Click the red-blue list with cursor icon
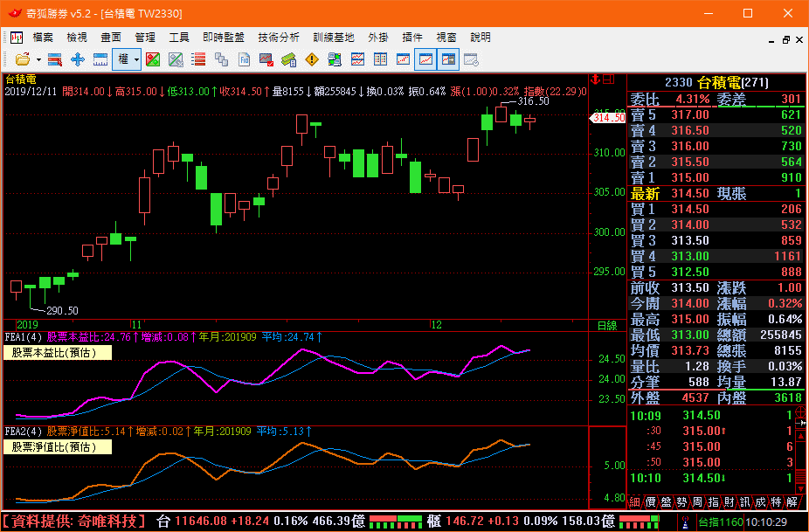The height and width of the screenshot is (532, 809). tap(55, 60)
